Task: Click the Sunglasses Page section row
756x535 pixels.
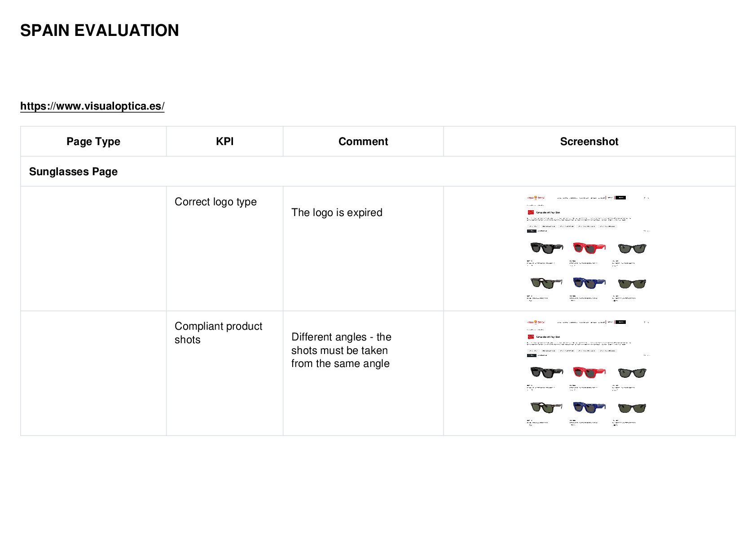Action: (378, 172)
